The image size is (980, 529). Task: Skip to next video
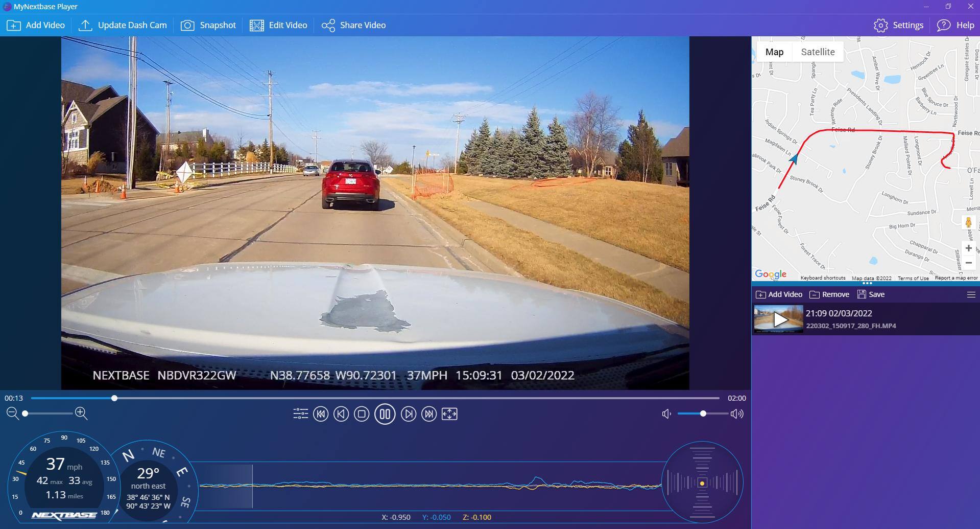coord(429,414)
